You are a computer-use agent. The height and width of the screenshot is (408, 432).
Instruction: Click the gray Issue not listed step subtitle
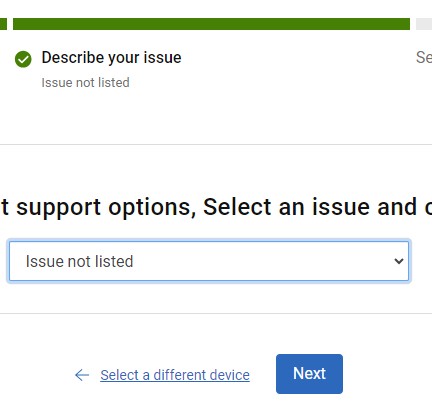[85, 82]
